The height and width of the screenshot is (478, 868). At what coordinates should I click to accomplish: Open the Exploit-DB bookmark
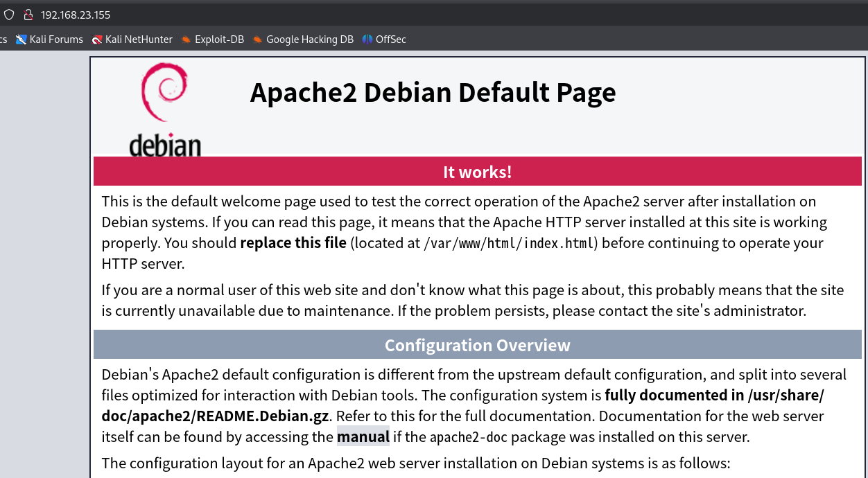pyautogui.click(x=212, y=39)
